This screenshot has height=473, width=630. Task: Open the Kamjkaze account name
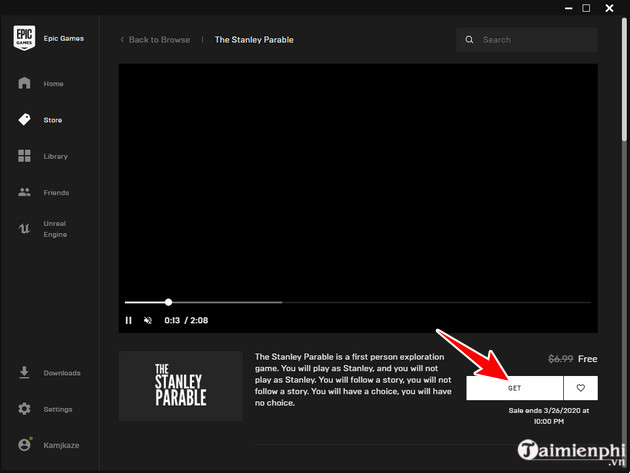[61, 445]
